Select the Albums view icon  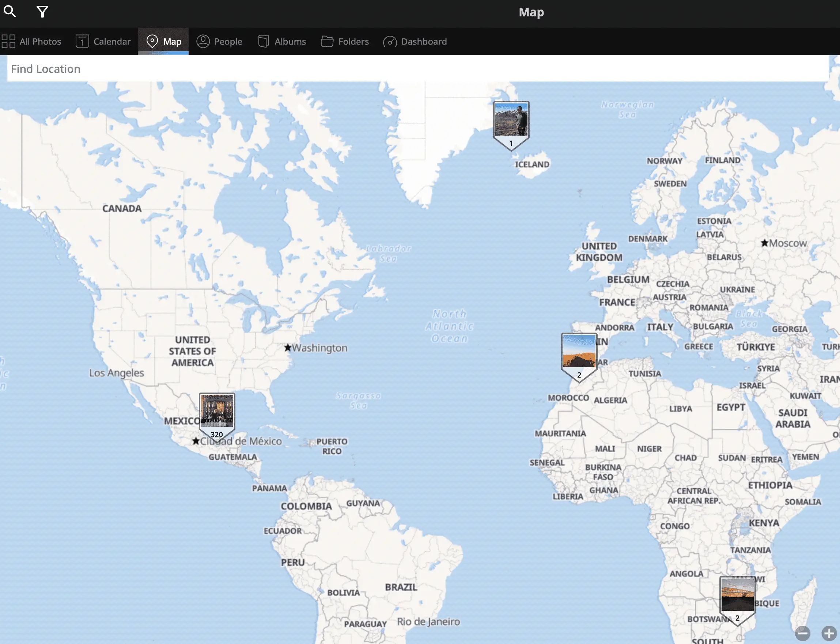[263, 41]
